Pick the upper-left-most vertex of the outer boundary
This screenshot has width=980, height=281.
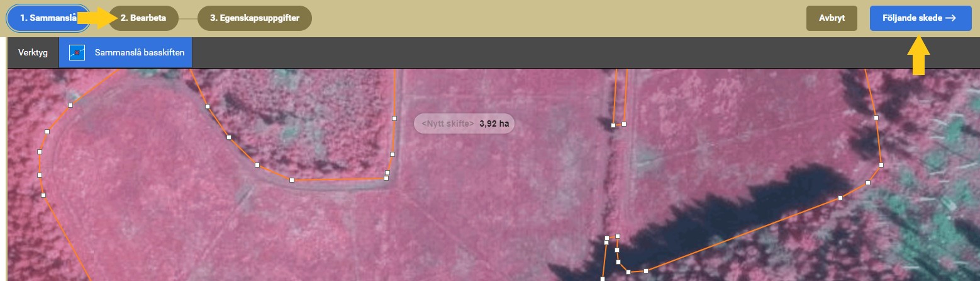70,105
